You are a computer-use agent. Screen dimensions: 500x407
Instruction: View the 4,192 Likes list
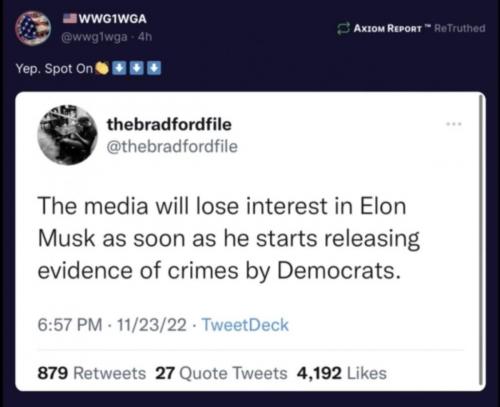pyautogui.click(x=342, y=373)
